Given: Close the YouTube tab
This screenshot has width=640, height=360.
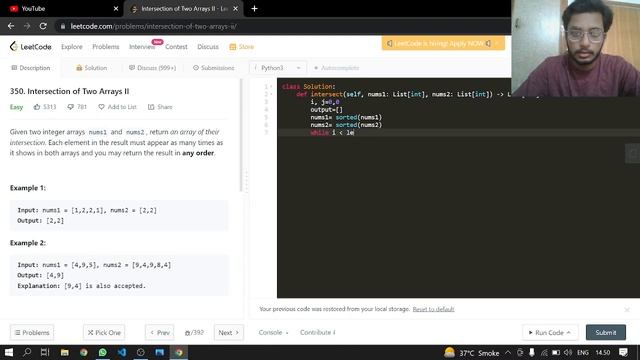Looking at the screenshot, I should [116, 9].
